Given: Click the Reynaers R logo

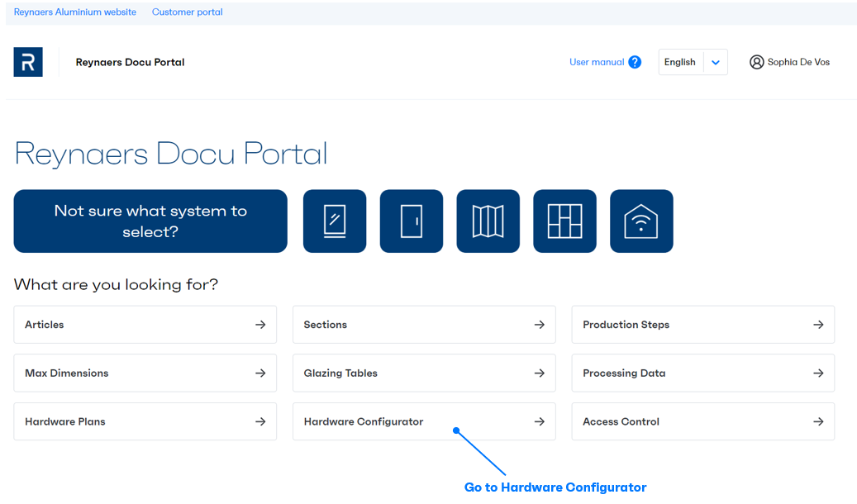Looking at the screenshot, I should point(28,62).
